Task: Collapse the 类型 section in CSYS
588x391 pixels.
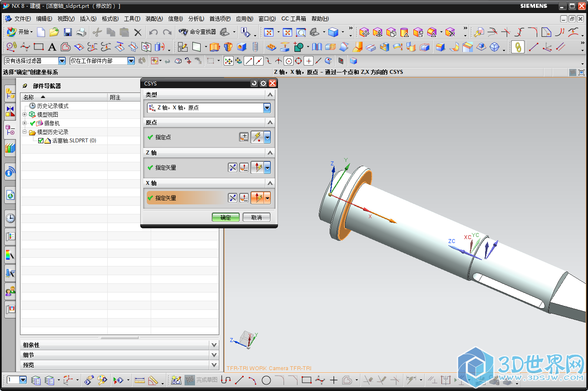Action: pos(270,95)
